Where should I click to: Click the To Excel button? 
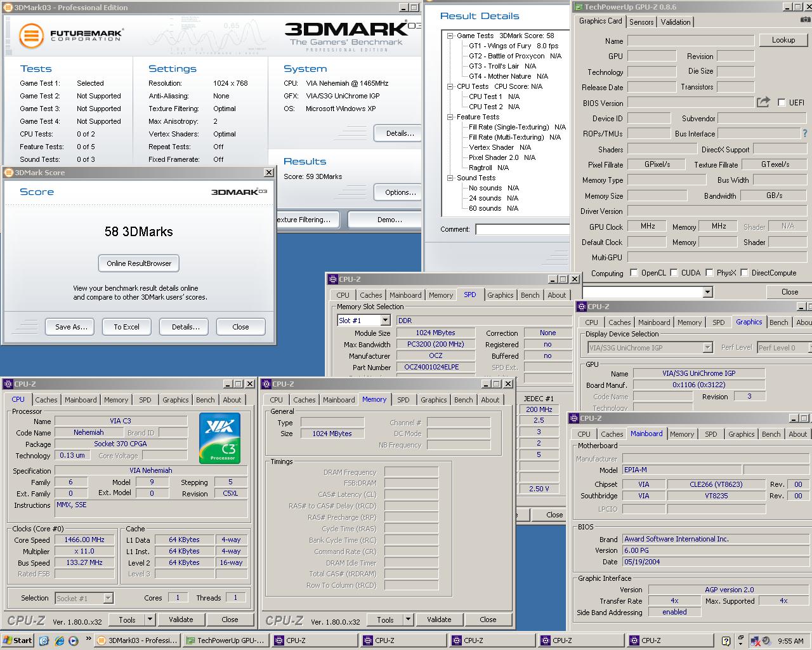click(126, 327)
